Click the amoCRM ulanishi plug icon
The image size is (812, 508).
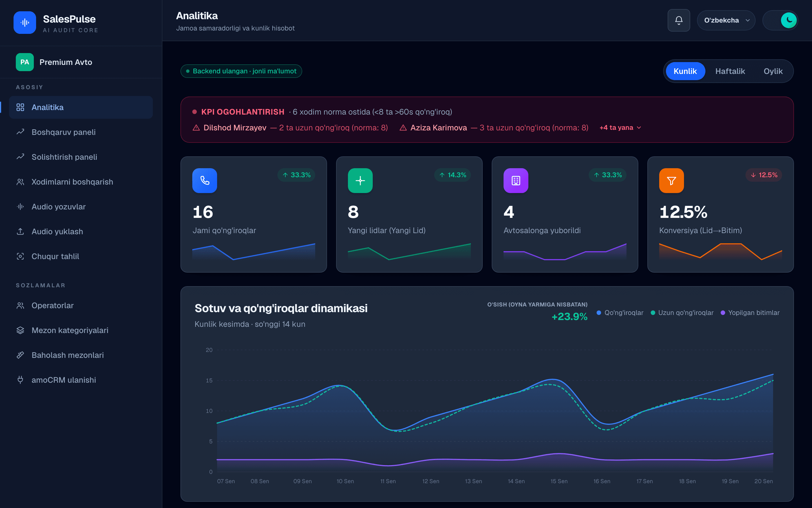pyautogui.click(x=20, y=380)
